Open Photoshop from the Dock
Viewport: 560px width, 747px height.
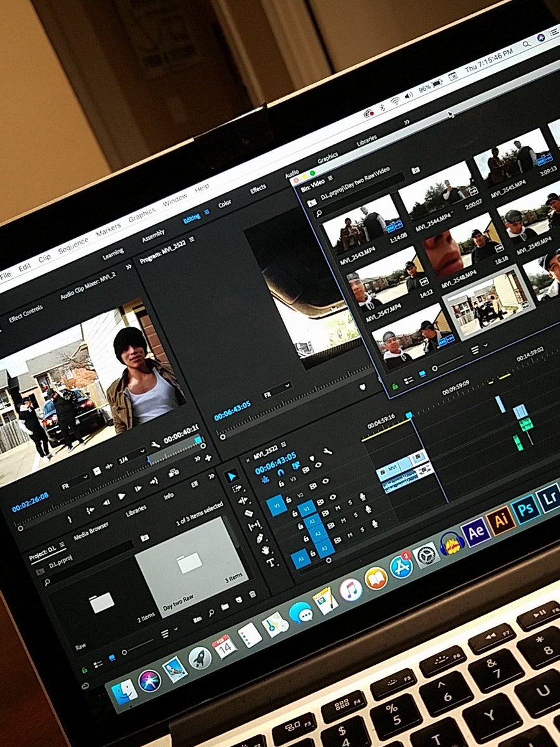tap(526, 509)
